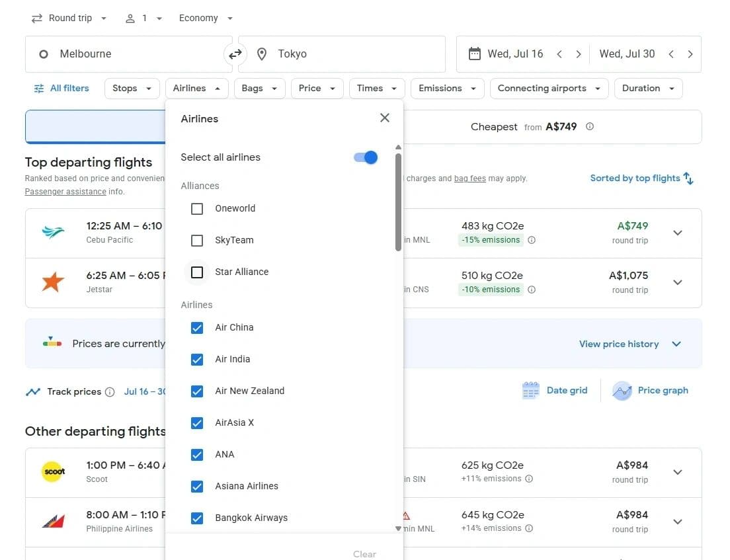730x560 pixels.
Task: Open the Times filter dropdown
Action: (x=377, y=89)
